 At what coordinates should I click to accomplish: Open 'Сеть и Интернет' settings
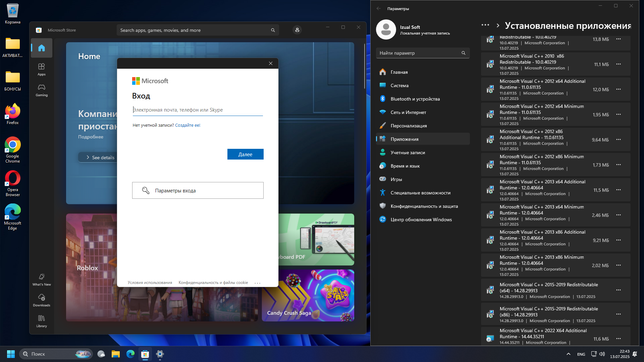click(x=423, y=112)
